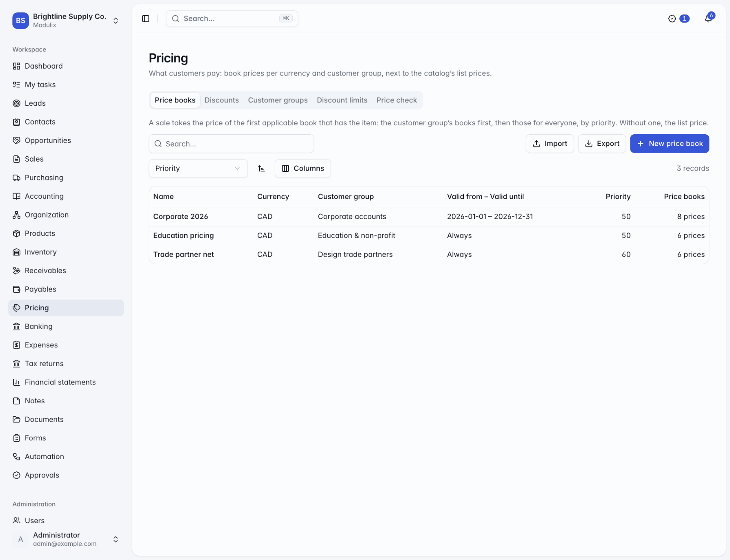Image resolution: width=730 pixels, height=560 pixels.
Task: Focus the global search box at the top
Action: point(232,19)
